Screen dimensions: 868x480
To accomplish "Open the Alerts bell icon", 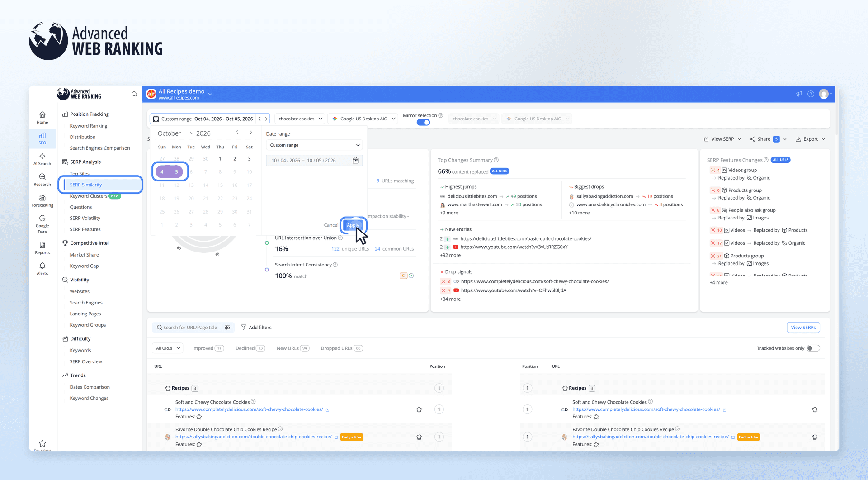I will pyautogui.click(x=42, y=269).
